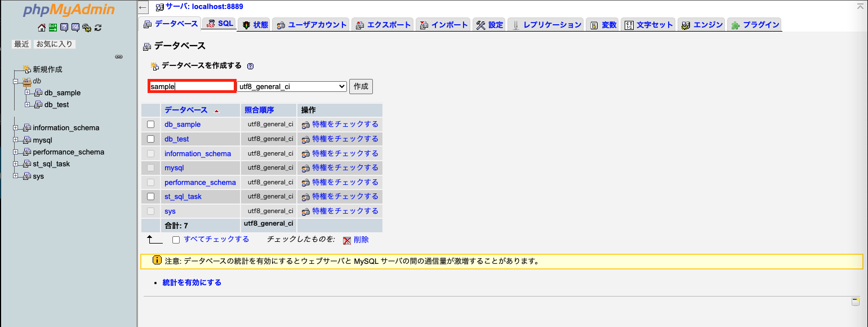Open the utf8_general_ci collation dropdown

(292, 86)
